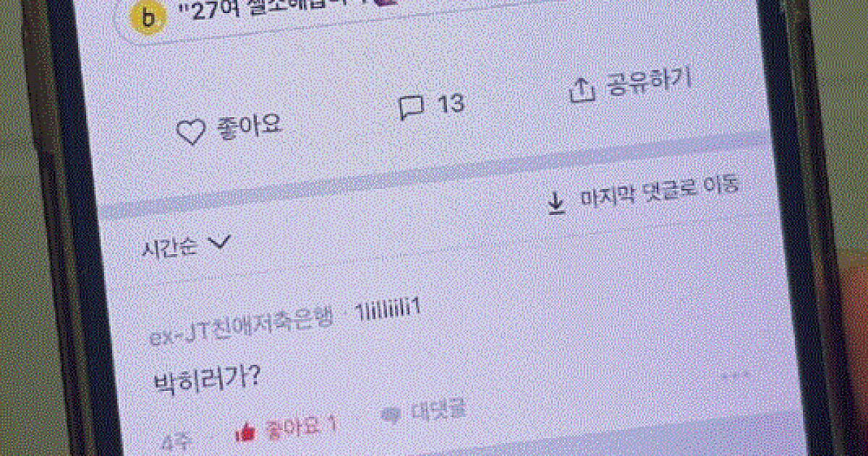Open the profile of user 1iiiiiiii1

[387, 310]
